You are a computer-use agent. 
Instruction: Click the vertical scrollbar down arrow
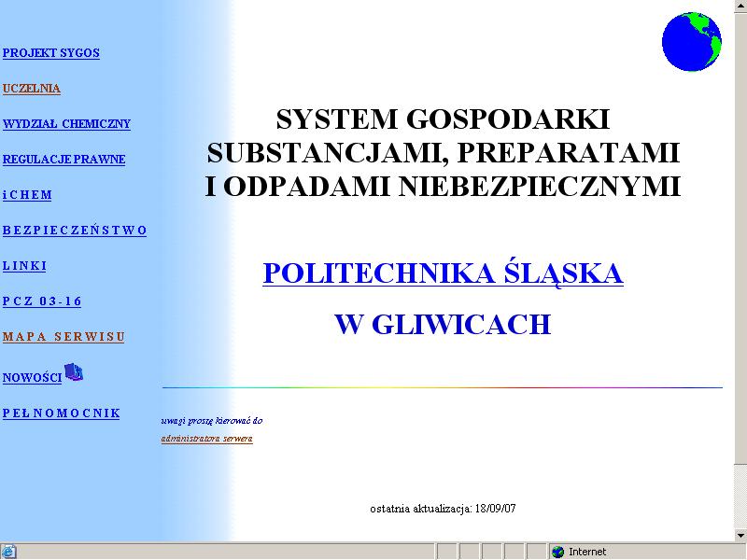(x=740, y=536)
